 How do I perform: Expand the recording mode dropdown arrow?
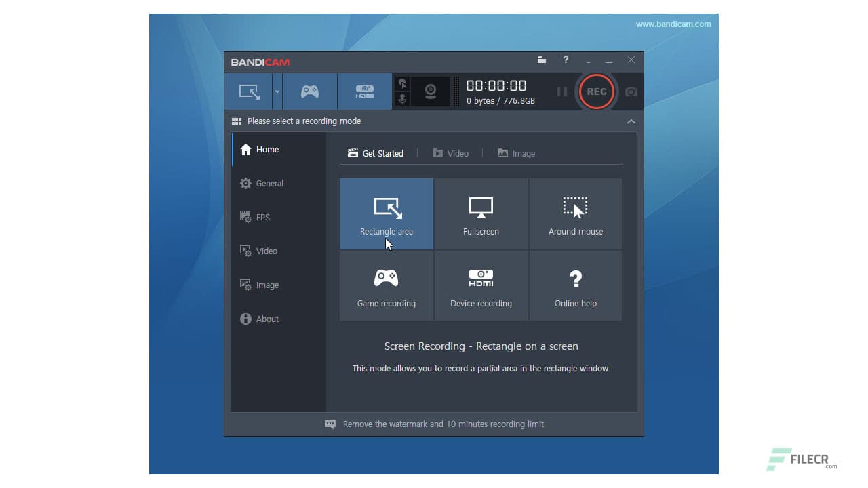(x=276, y=91)
